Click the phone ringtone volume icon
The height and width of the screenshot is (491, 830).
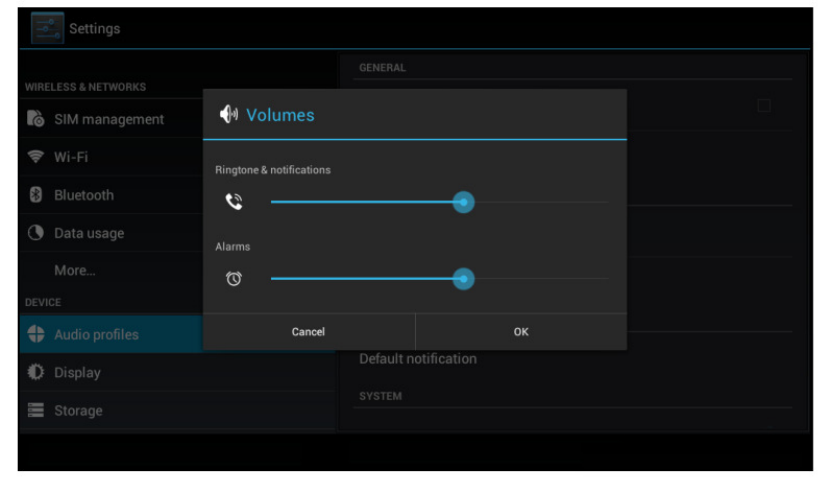tap(233, 202)
